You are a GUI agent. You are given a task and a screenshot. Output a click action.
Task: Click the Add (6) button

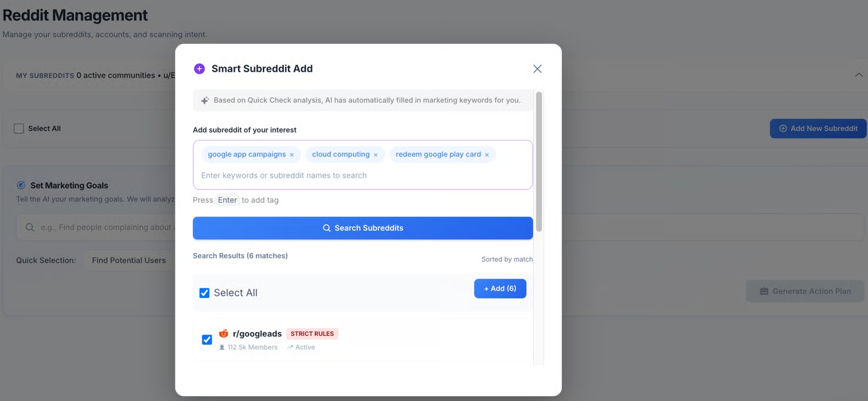500,289
